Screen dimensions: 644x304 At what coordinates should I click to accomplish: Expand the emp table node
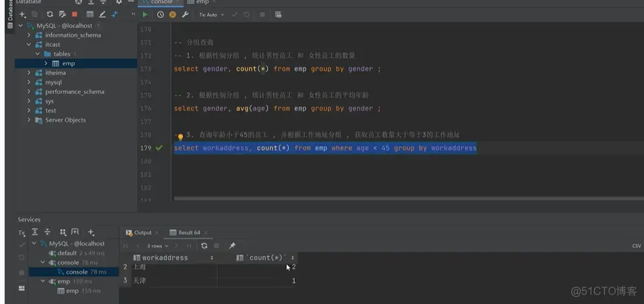click(45, 63)
